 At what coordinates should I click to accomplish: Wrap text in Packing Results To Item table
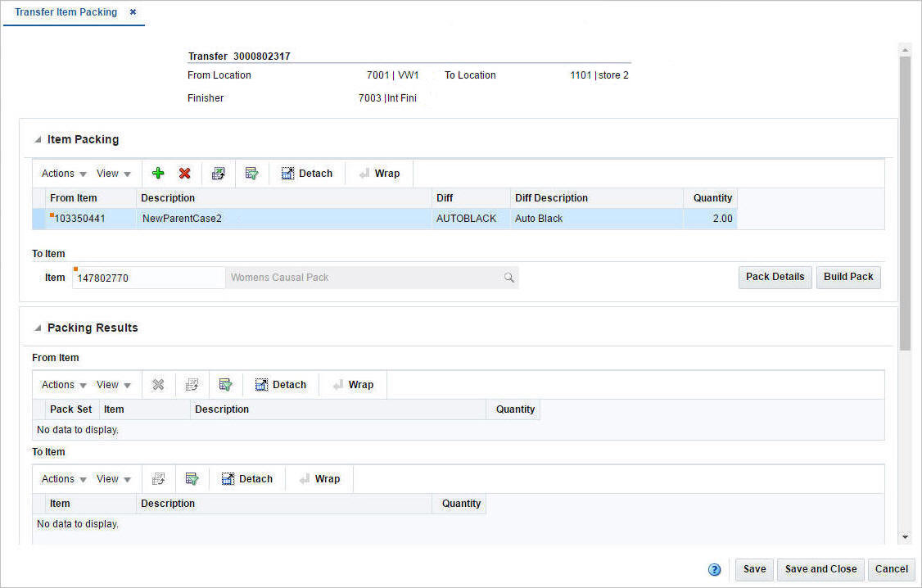tap(319, 478)
